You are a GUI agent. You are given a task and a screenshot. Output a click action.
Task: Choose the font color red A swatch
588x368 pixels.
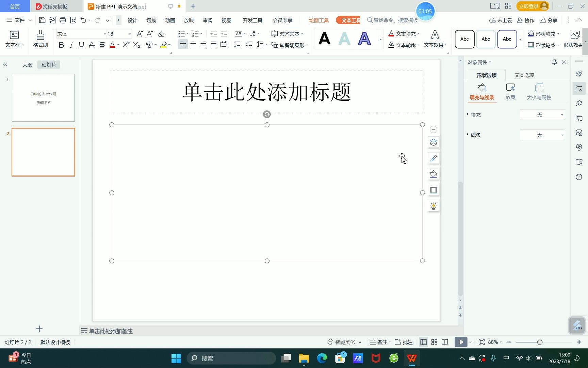(112, 45)
